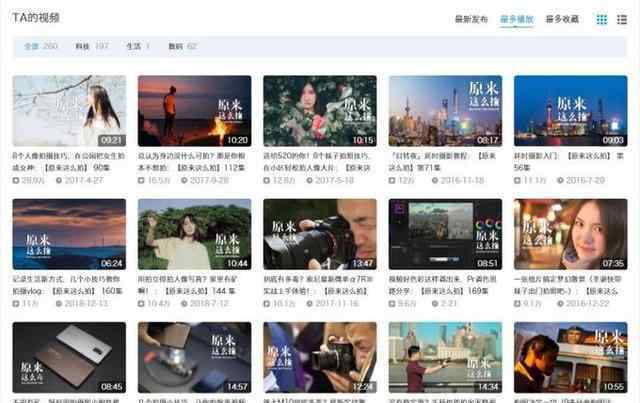Click play count icon beside 10.4万
Viewport: 640px width, 403px height.
[141, 303]
